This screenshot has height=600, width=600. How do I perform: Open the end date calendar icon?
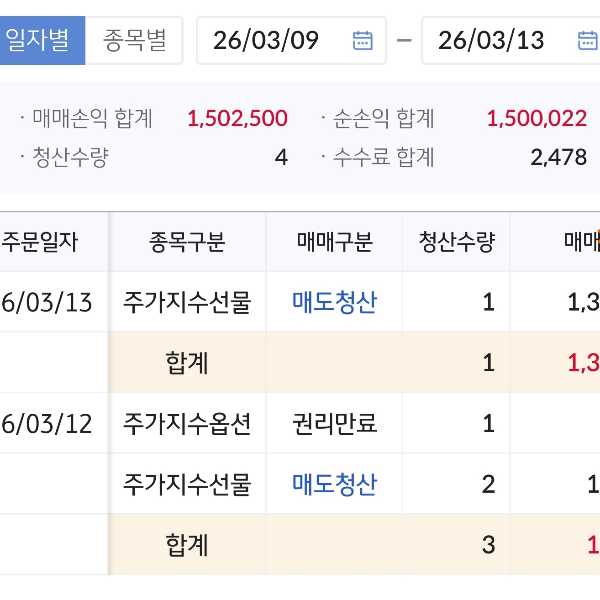588,41
